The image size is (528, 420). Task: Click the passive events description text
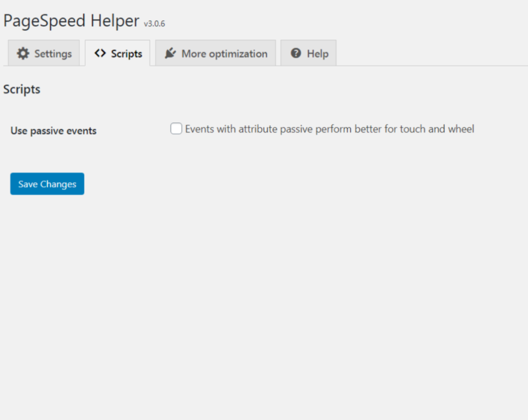pyautogui.click(x=330, y=129)
